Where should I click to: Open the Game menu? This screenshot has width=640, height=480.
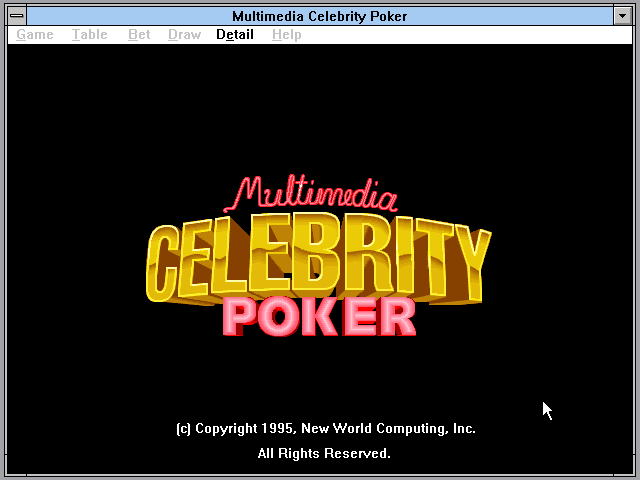click(x=35, y=35)
